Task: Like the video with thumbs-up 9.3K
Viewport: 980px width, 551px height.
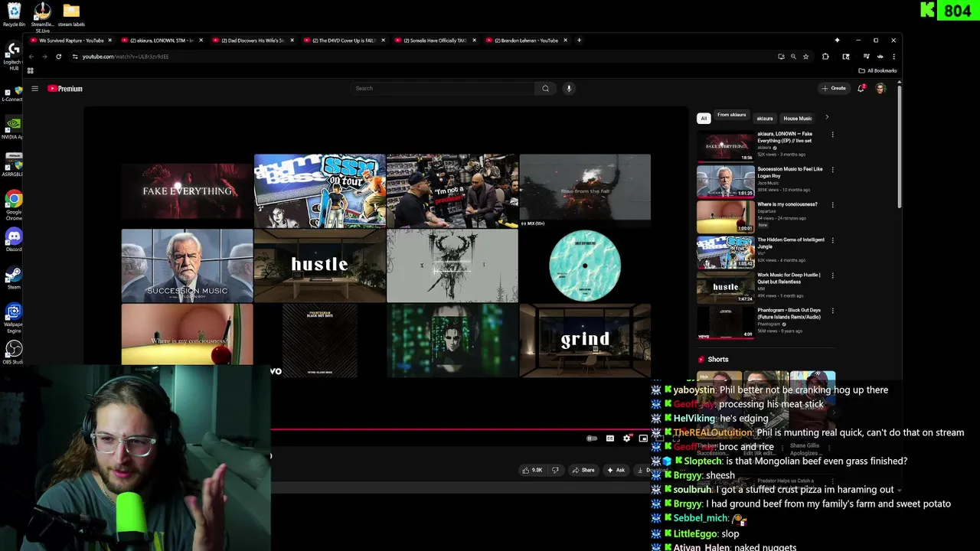Action: coord(532,470)
